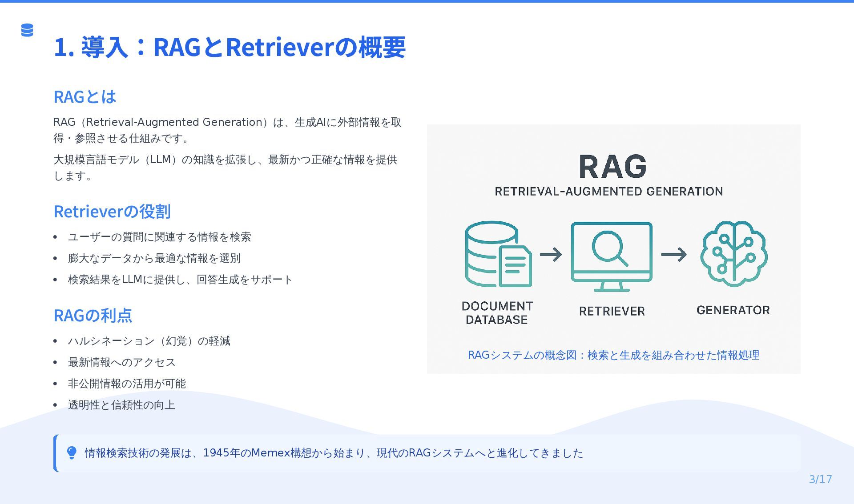Click the page number 3/17 indicator
This screenshot has width=854, height=504.
(820, 479)
